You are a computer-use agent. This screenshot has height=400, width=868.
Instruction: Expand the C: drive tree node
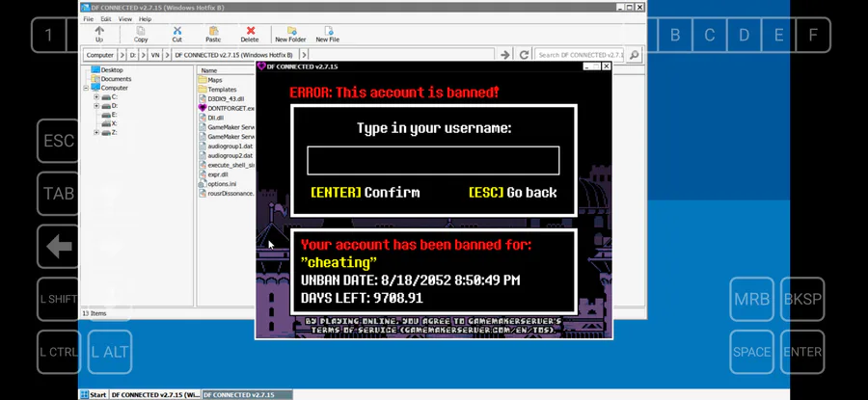click(96, 96)
